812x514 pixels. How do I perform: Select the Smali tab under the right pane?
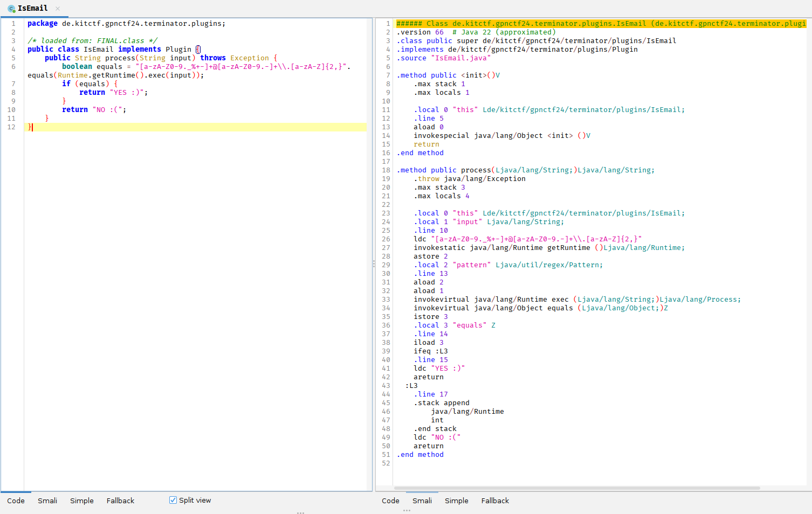[422, 501]
